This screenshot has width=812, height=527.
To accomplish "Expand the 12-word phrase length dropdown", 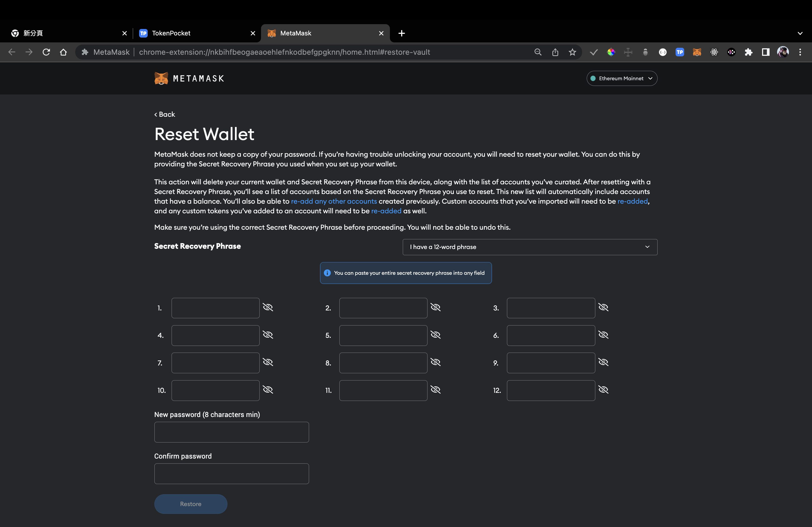I will (530, 247).
